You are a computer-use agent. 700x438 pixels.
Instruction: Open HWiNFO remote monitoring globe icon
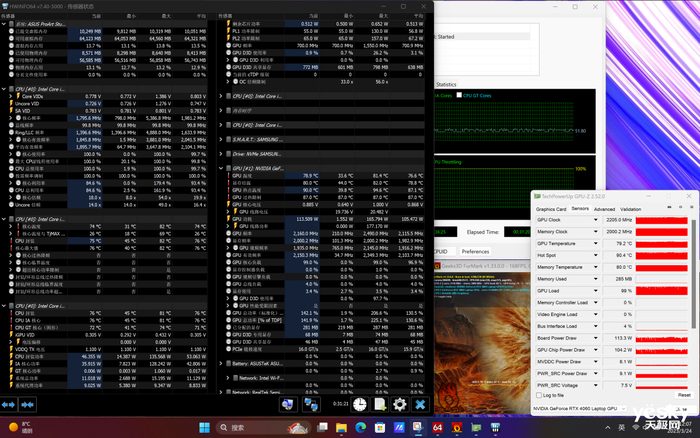point(288,405)
